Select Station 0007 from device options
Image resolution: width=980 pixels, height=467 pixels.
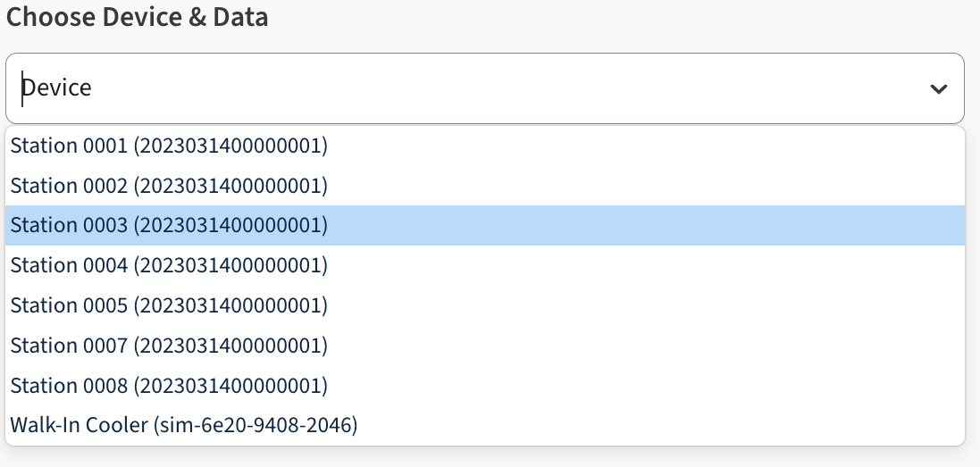tap(169, 345)
